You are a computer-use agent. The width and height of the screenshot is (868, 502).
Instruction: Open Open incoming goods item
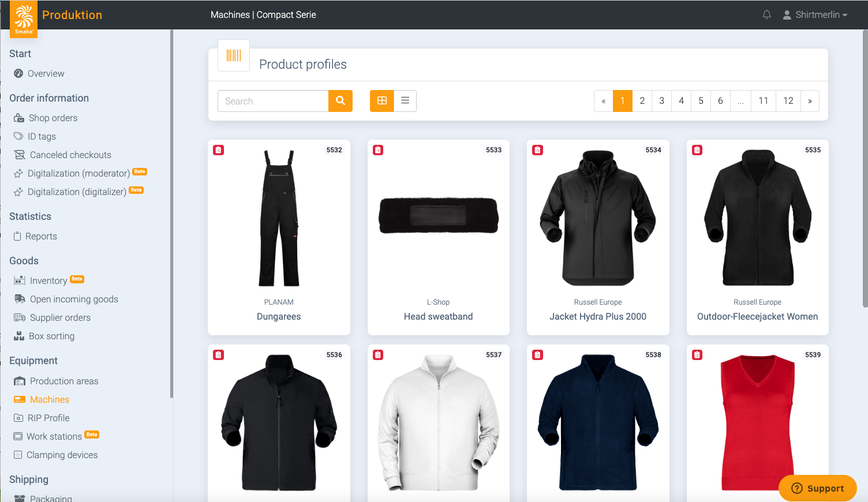pos(74,299)
